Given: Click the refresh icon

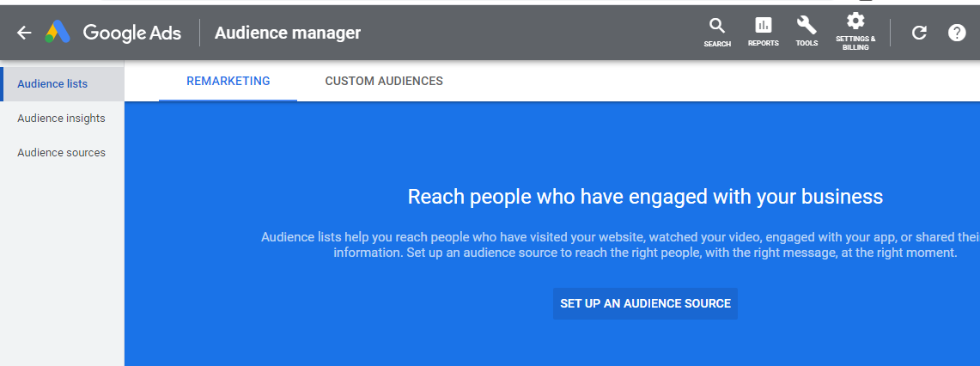Looking at the screenshot, I should tap(919, 33).
